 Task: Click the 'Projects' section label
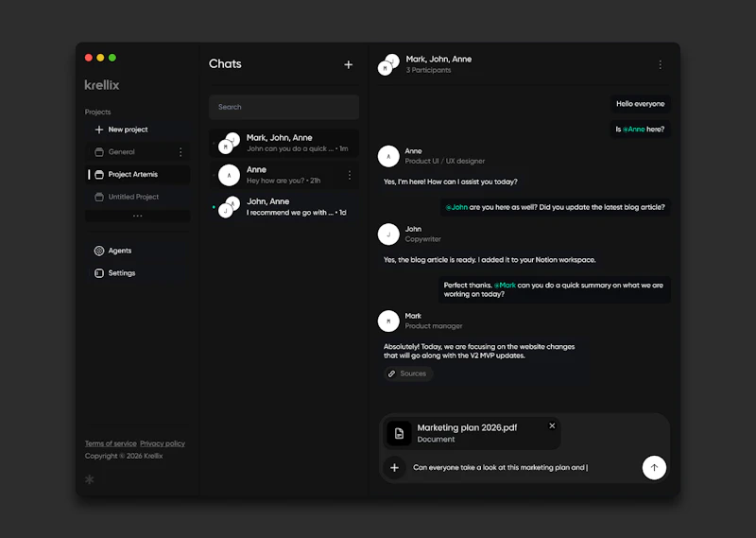(x=98, y=112)
